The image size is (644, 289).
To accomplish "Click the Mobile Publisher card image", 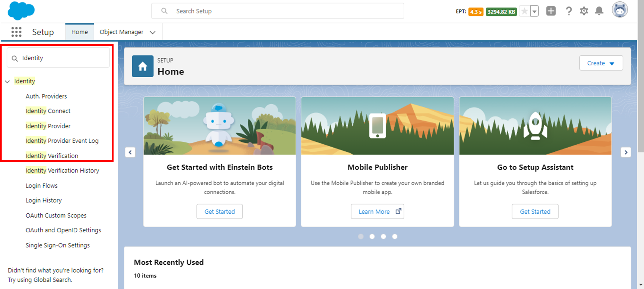I will (x=377, y=126).
